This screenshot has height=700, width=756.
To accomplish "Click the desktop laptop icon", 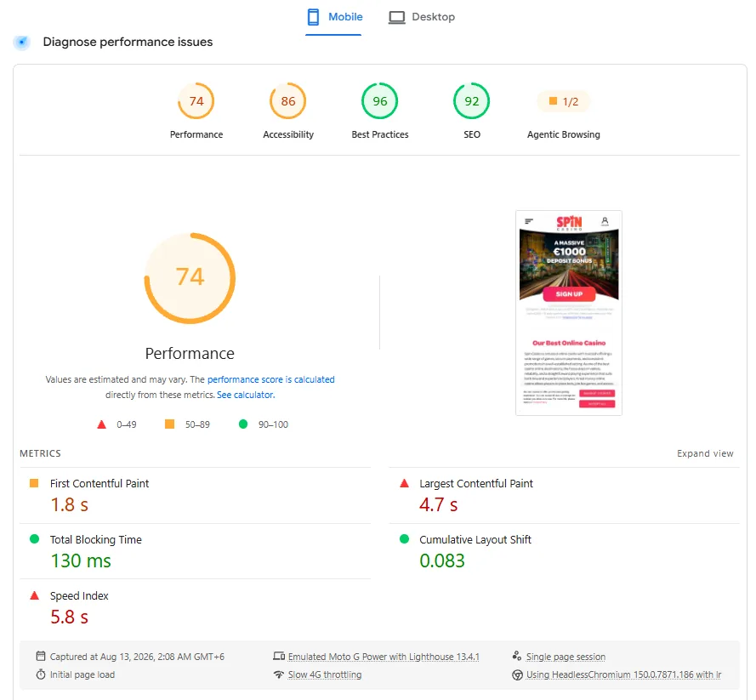I will [x=397, y=17].
